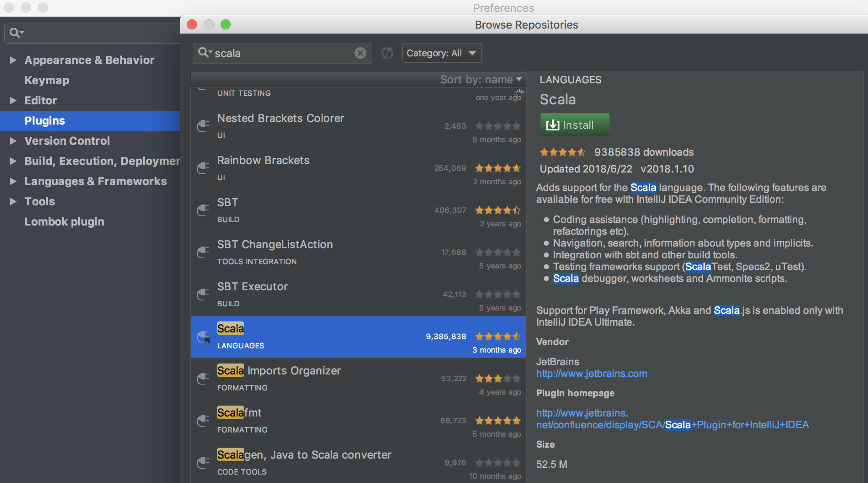Click the plugin icon beside Scalagen converter

click(203, 462)
